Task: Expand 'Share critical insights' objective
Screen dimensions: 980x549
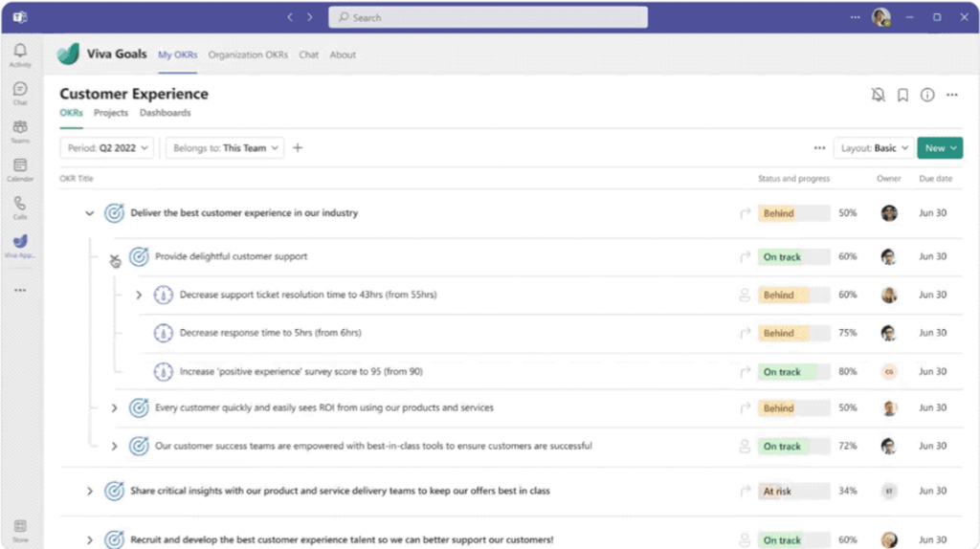Action: tap(90, 492)
